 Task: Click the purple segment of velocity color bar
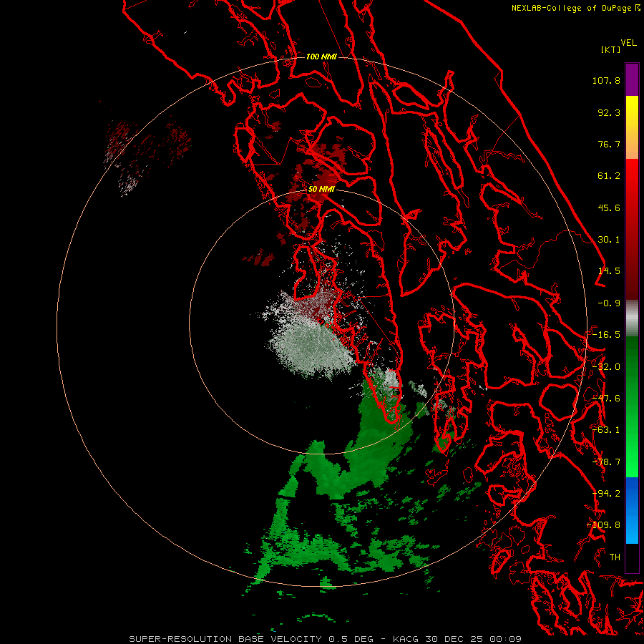coord(632,79)
